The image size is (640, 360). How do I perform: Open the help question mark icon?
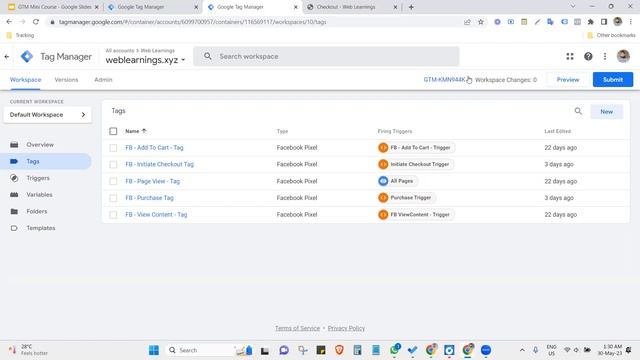(x=588, y=56)
